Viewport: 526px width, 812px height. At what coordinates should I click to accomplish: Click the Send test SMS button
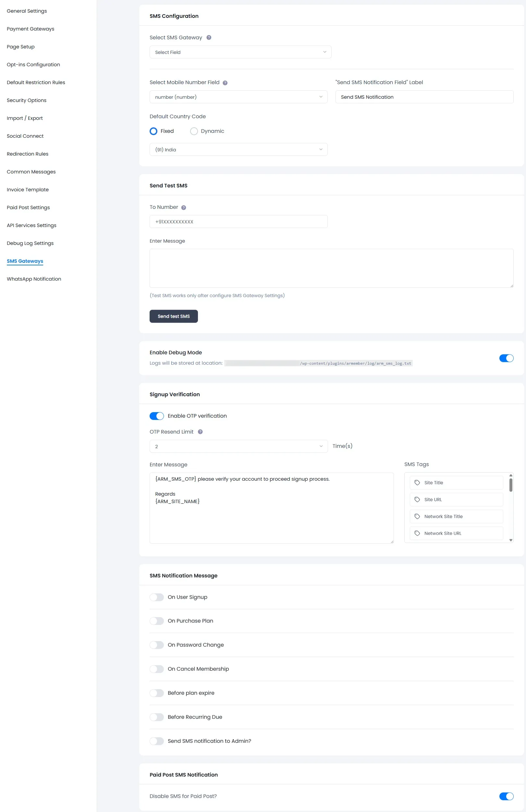click(x=174, y=316)
